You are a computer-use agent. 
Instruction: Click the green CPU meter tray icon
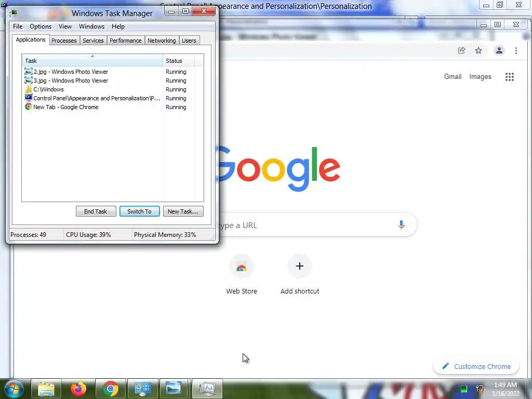point(464,389)
